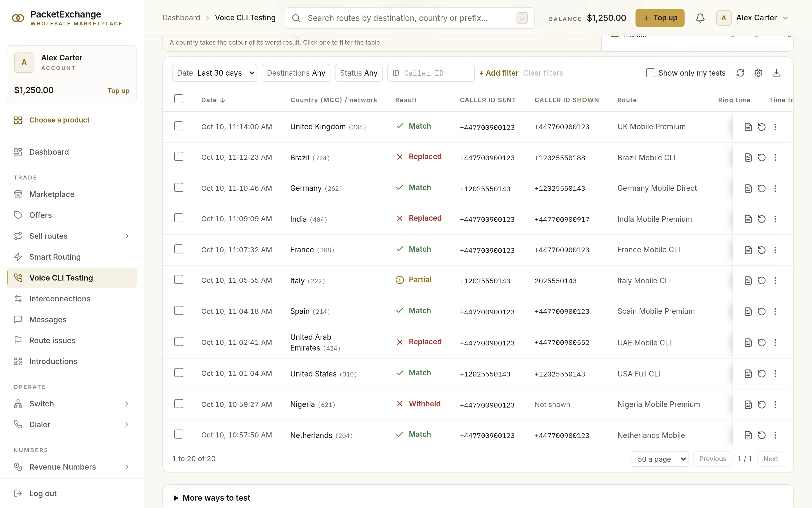Open the 50 a page dropdown
812x508 pixels.
tap(660, 459)
